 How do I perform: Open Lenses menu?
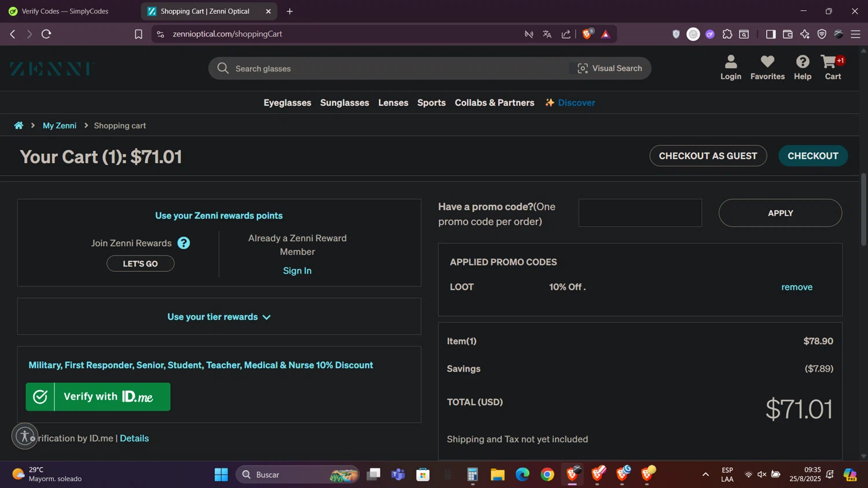(393, 102)
